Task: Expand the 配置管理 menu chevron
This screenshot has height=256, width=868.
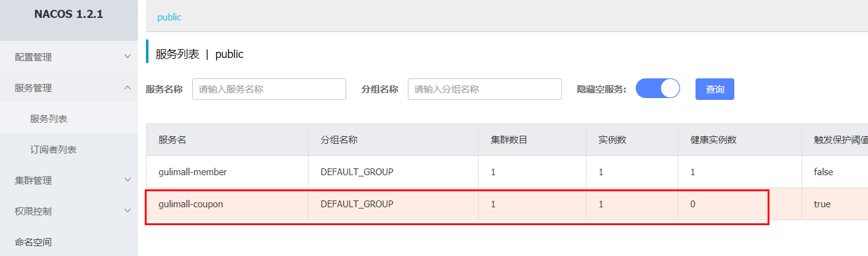Action: pyautogui.click(x=128, y=57)
